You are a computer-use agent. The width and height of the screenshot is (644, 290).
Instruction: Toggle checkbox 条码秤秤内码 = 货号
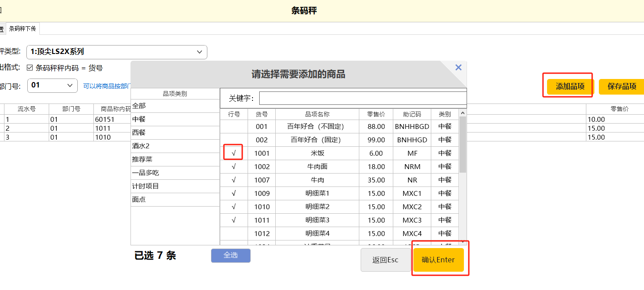click(30, 68)
